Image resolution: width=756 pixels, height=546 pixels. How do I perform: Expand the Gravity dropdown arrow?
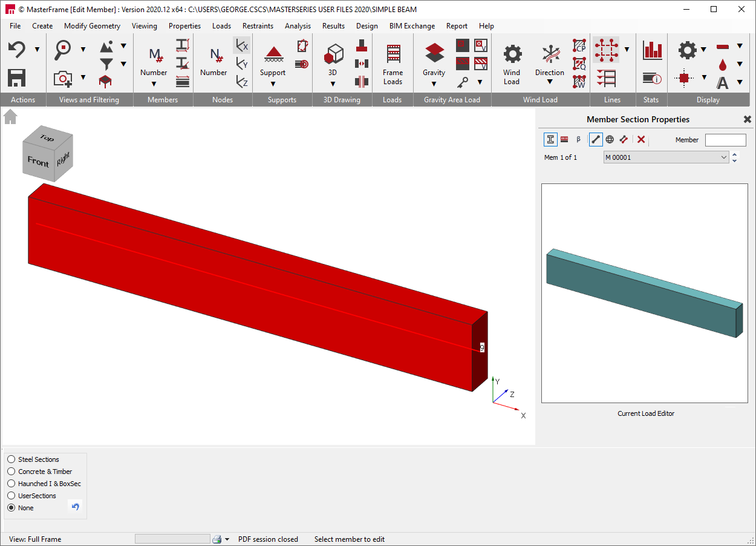tap(434, 84)
